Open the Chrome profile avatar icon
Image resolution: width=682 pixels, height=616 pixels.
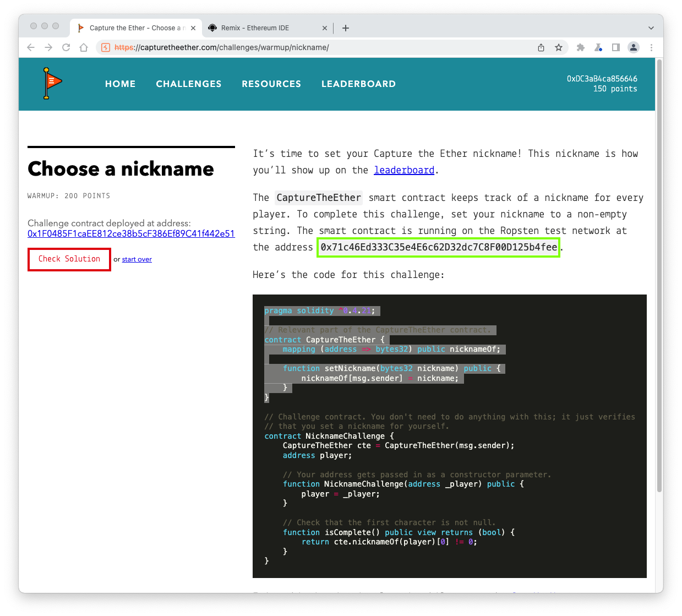tap(634, 47)
